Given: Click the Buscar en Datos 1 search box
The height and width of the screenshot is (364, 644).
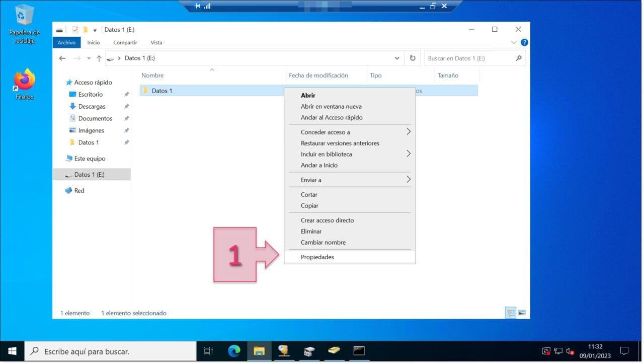Looking at the screenshot, I should click(469, 58).
